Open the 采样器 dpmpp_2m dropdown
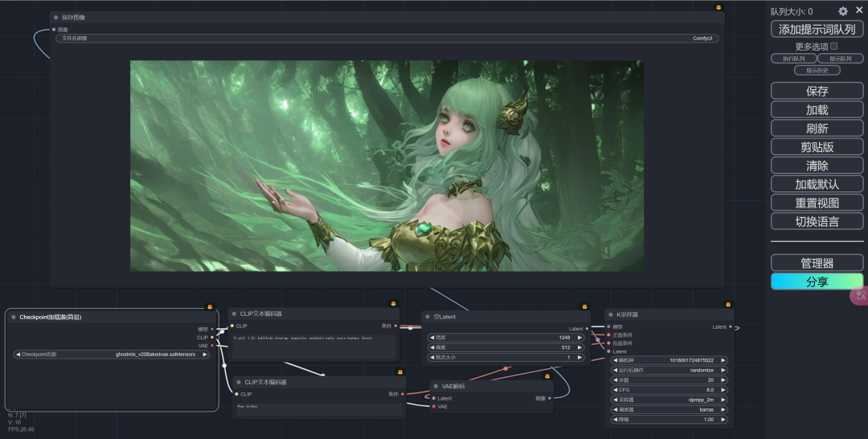Screen dimensions: 868x439 click(x=669, y=400)
